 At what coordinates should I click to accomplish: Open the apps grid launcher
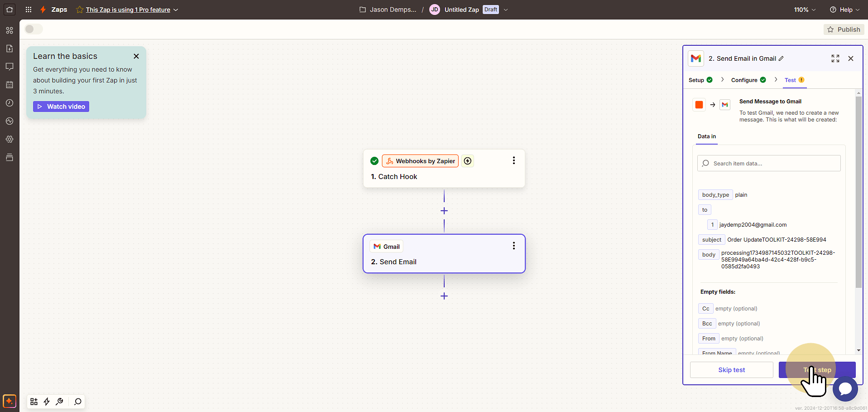pyautogui.click(x=29, y=10)
